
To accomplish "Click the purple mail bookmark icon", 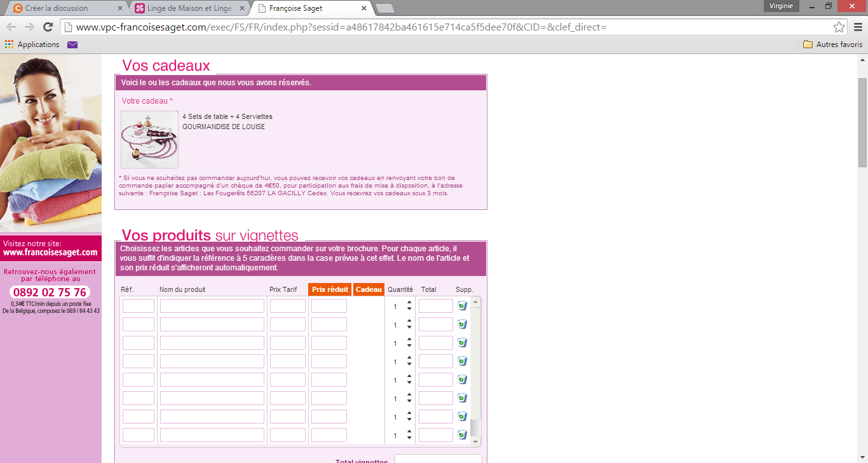I will [x=72, y=45].
